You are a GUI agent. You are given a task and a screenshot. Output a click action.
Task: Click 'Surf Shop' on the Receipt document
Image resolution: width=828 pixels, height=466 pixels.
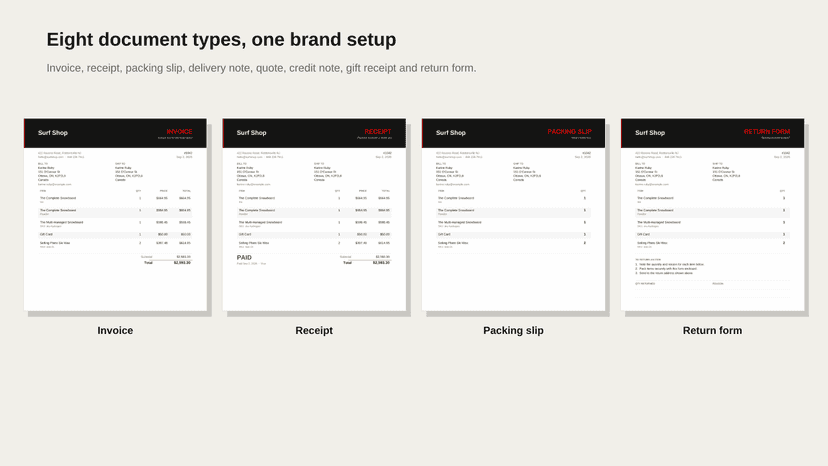pyautogui.click(x=251, y=133)
